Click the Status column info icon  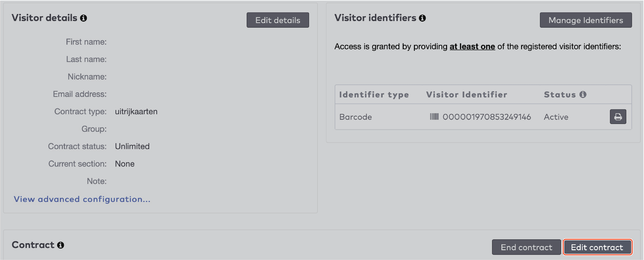point(583,94)
